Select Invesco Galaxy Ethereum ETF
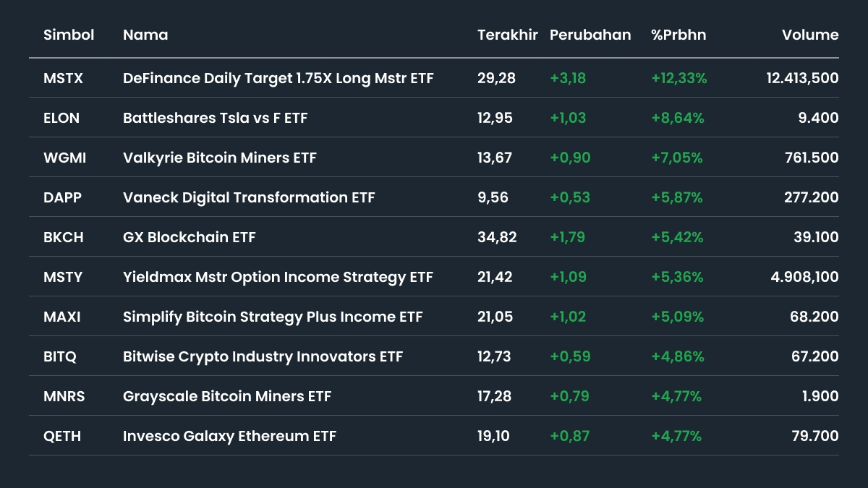The height and width of the screenshot is (488, 868). tap(229, 436)
